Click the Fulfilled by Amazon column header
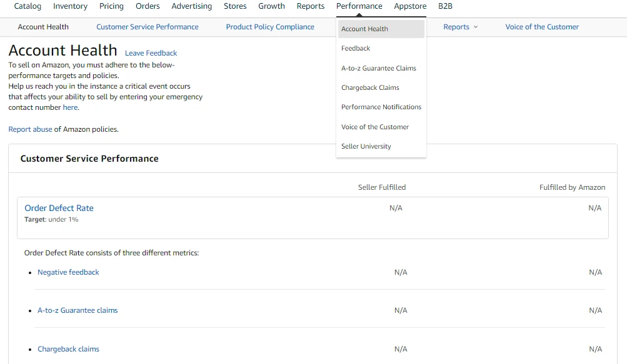This screenshot has height=364, width=627. pyautogui.click(x=572, y=187)
